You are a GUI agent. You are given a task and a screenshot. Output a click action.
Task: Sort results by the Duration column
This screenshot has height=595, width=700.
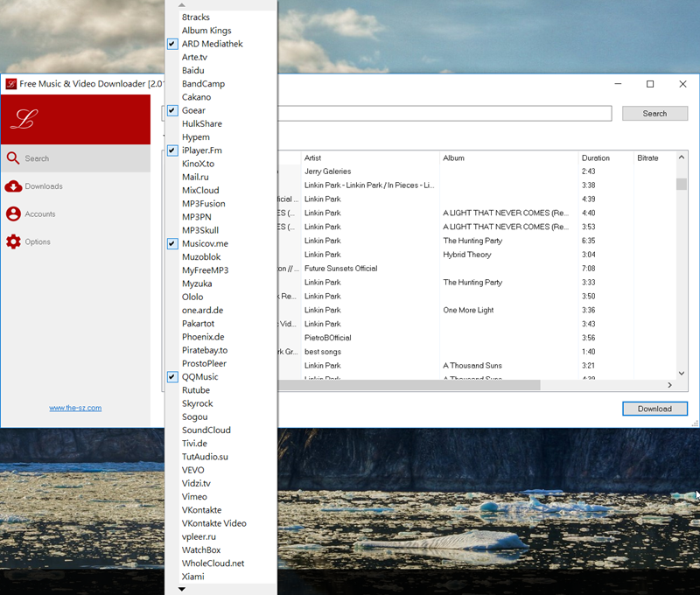[x=604, y=158]
